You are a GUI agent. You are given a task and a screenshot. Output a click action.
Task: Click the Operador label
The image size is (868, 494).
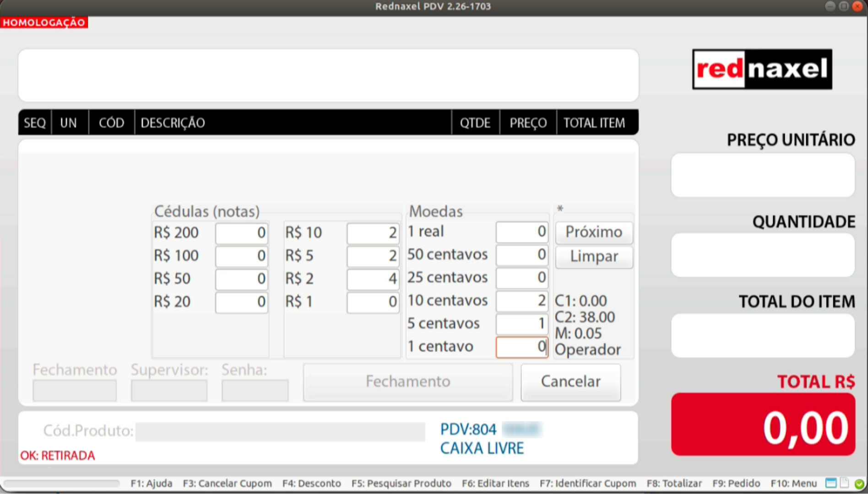coord(588,350)
